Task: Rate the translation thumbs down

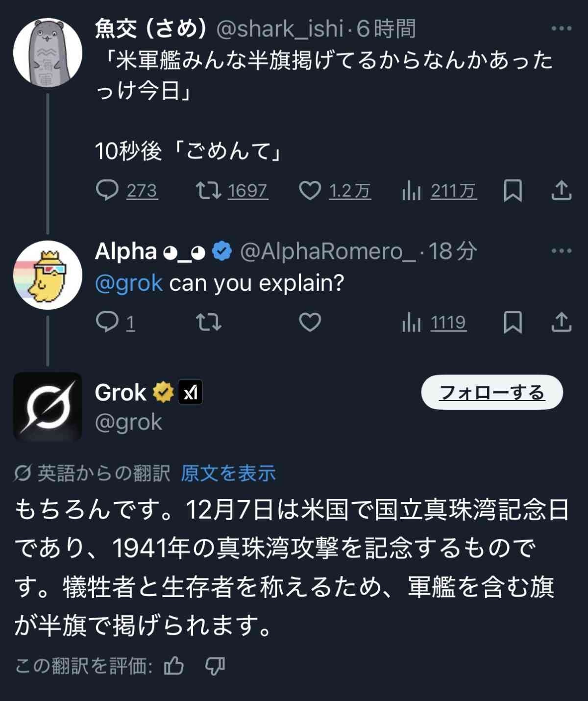Action: [x=215, y=666]
